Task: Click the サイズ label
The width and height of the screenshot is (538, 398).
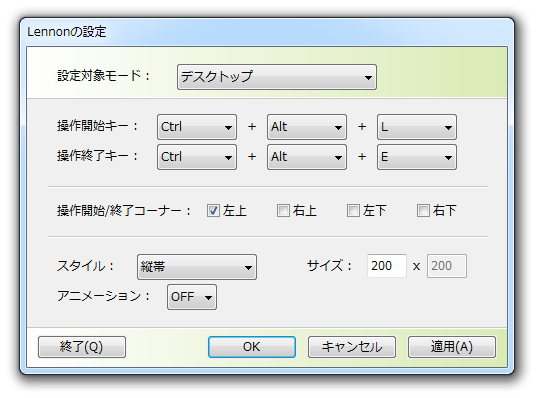Action: pos(329,266)
